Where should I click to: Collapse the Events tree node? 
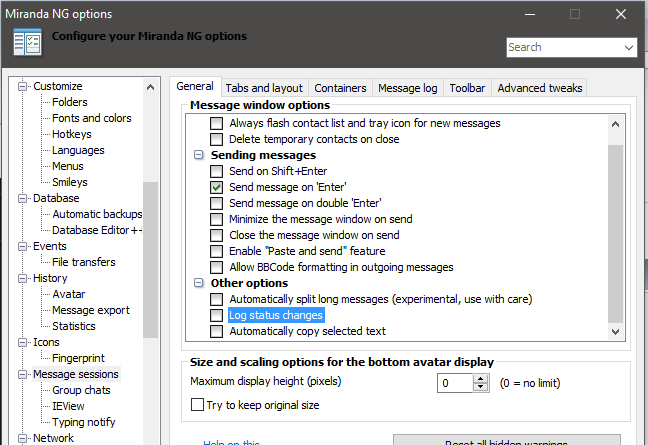coord(22,246)
